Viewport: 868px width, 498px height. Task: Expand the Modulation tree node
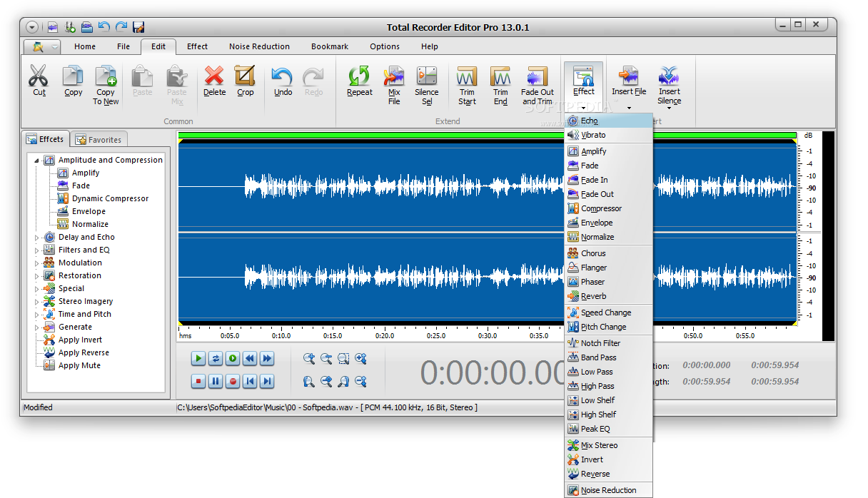coord(37,263)
